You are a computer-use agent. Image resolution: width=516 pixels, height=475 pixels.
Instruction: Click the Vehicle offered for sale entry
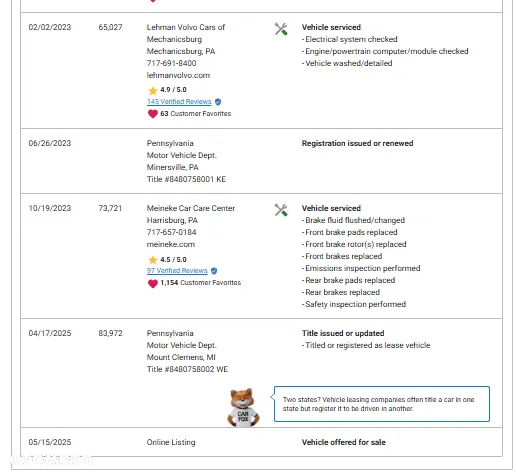pyautogui.click(x=344, y=442)
